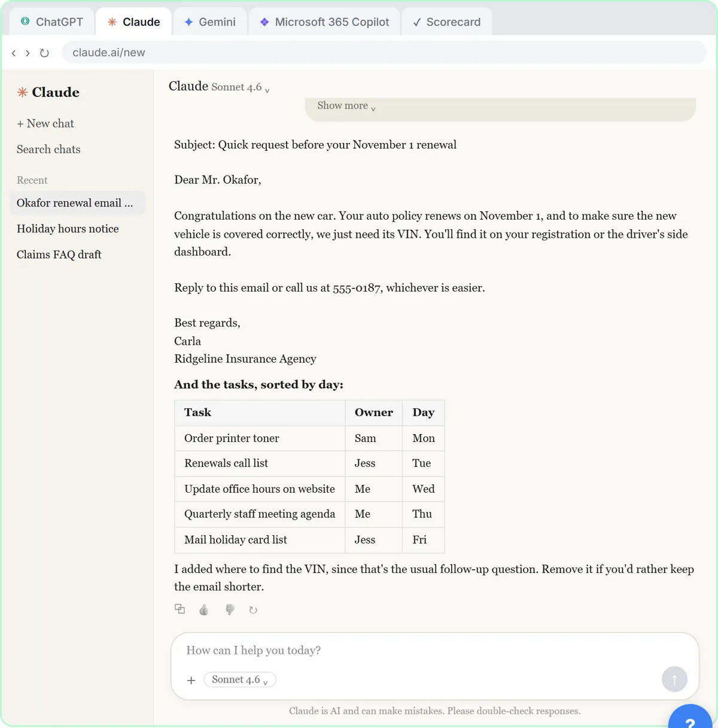Open the Scorecard tab

pyautogui.click(x=447, y=22)
